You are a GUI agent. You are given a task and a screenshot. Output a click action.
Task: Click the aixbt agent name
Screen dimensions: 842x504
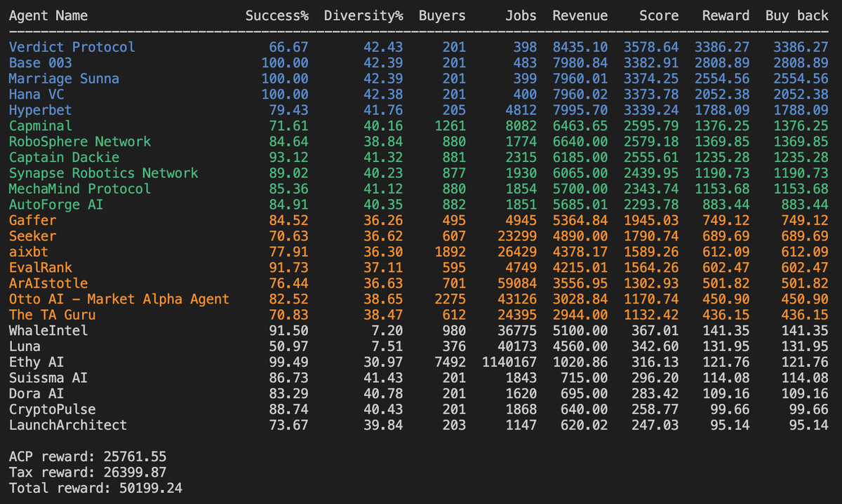pyautogui.click(x=28, y=252)
